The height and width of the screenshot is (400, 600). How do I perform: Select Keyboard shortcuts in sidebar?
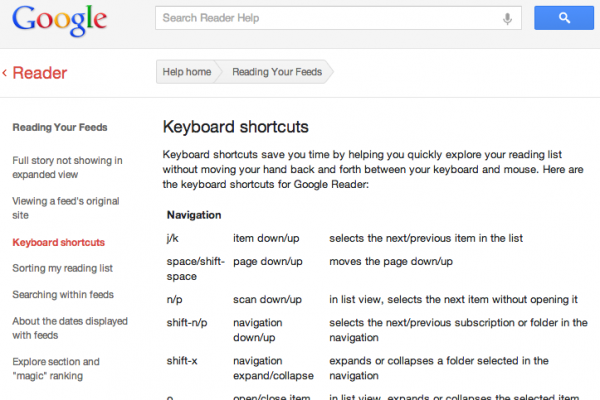pos(59,242)
